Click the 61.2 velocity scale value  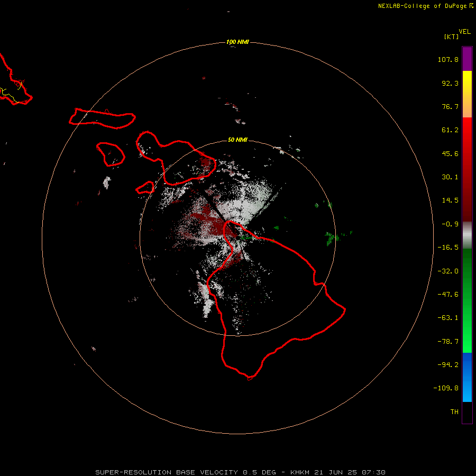[x=450, y=130]
